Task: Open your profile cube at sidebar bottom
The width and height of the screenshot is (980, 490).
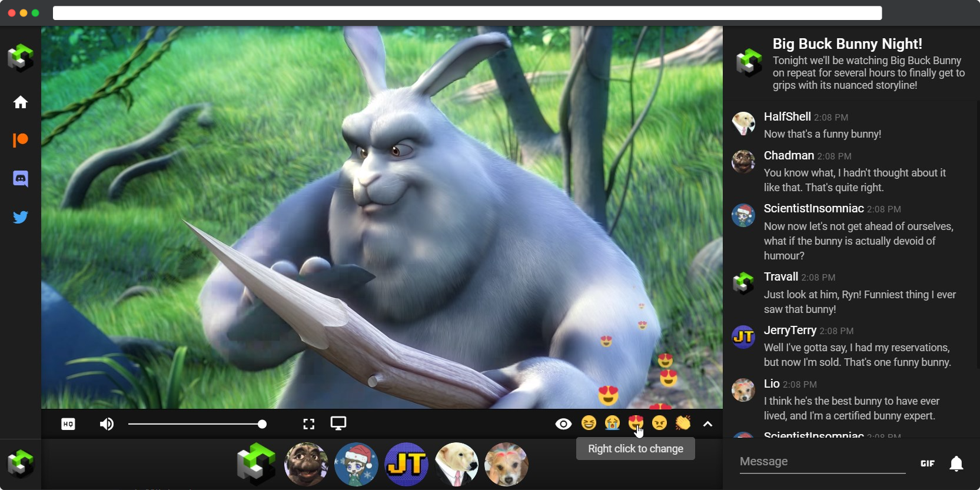Action: tap(21, 464)
